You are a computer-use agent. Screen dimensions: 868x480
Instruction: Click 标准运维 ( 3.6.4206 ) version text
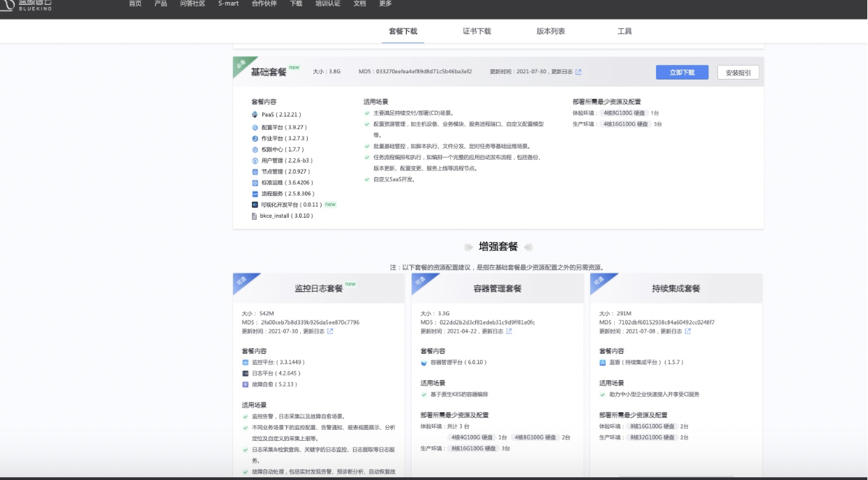[x=287, y=183]
